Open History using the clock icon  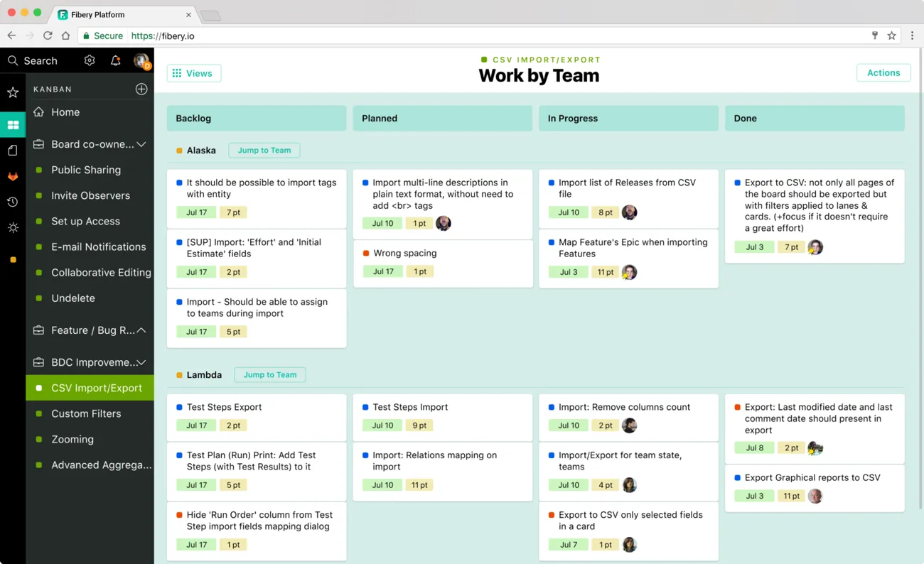coord(12,202)
